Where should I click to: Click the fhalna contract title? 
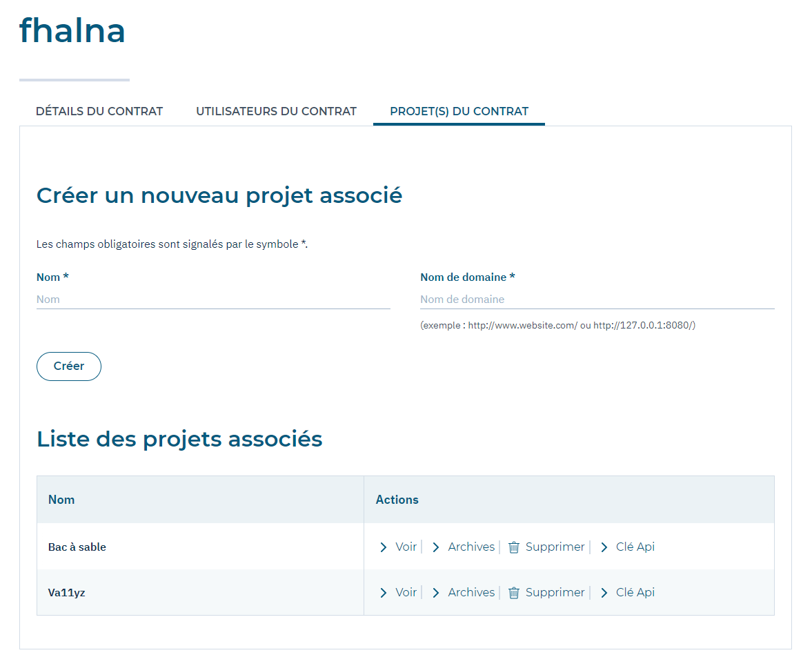click(x=72, y=30)
